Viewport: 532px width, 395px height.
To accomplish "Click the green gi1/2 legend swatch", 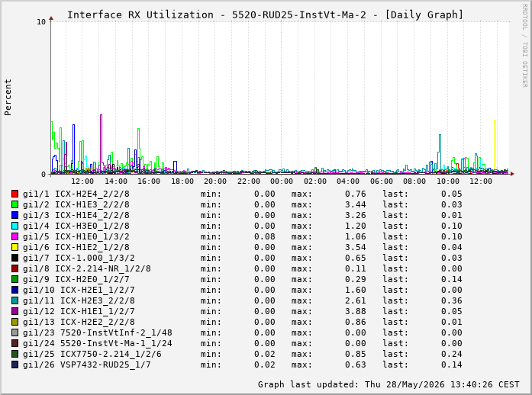I will tap(15, 204).
